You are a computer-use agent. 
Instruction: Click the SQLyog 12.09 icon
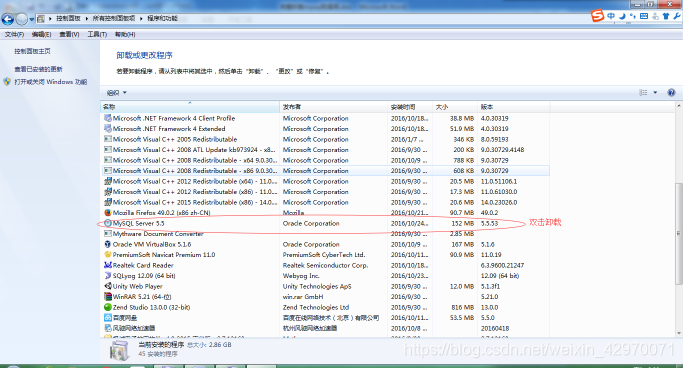pos(108,276)
